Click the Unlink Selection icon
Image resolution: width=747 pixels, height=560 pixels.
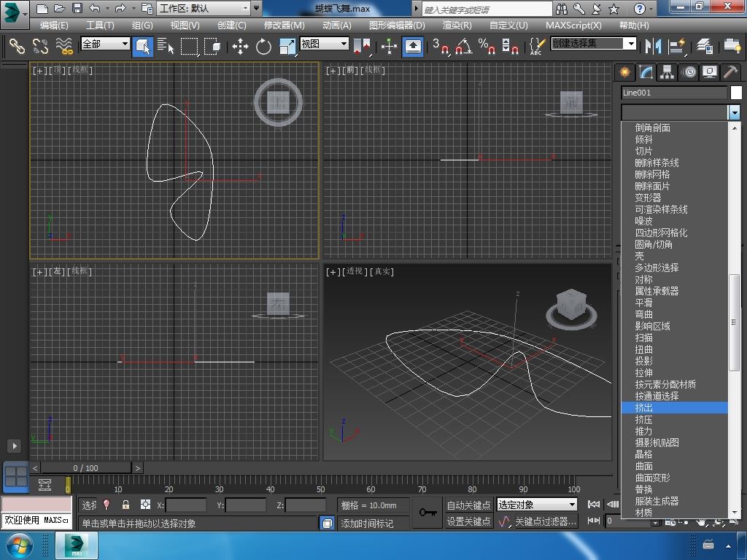(40, 46)
